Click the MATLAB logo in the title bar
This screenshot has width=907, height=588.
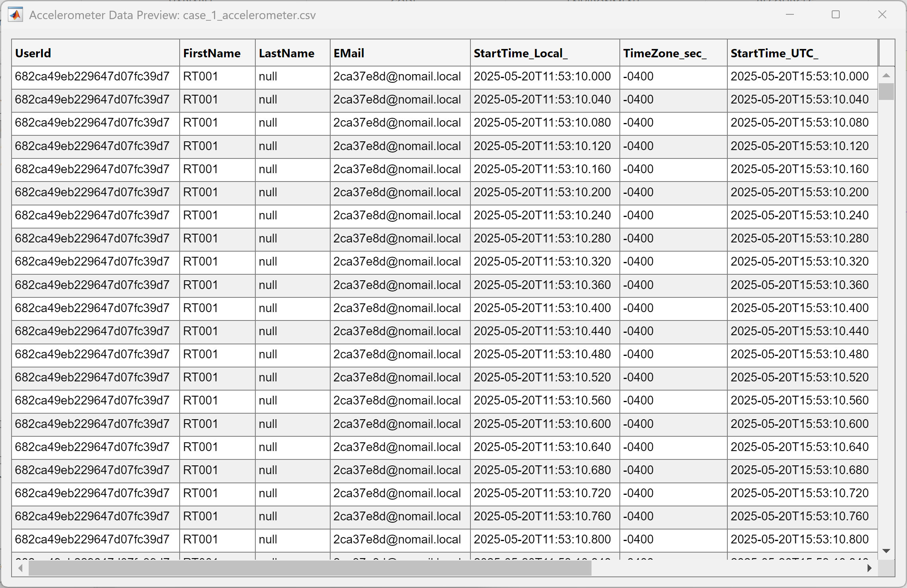tap(15, 15)
